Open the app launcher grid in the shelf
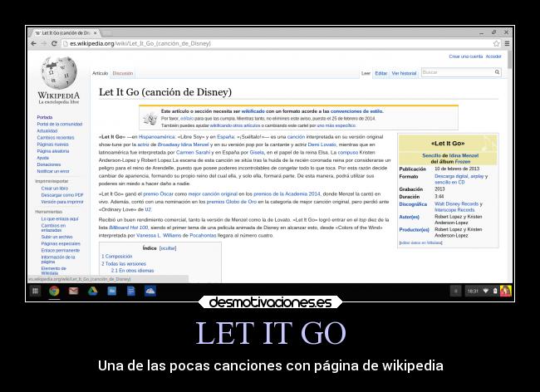The height and width of the screenshot is (392, 540). coord(35,292)
